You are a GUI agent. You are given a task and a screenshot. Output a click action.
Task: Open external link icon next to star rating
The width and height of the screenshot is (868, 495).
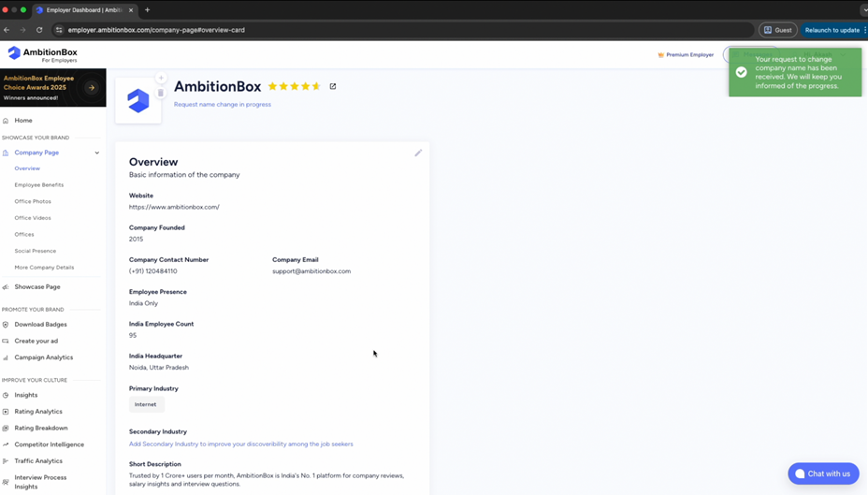tap(333, 86)
